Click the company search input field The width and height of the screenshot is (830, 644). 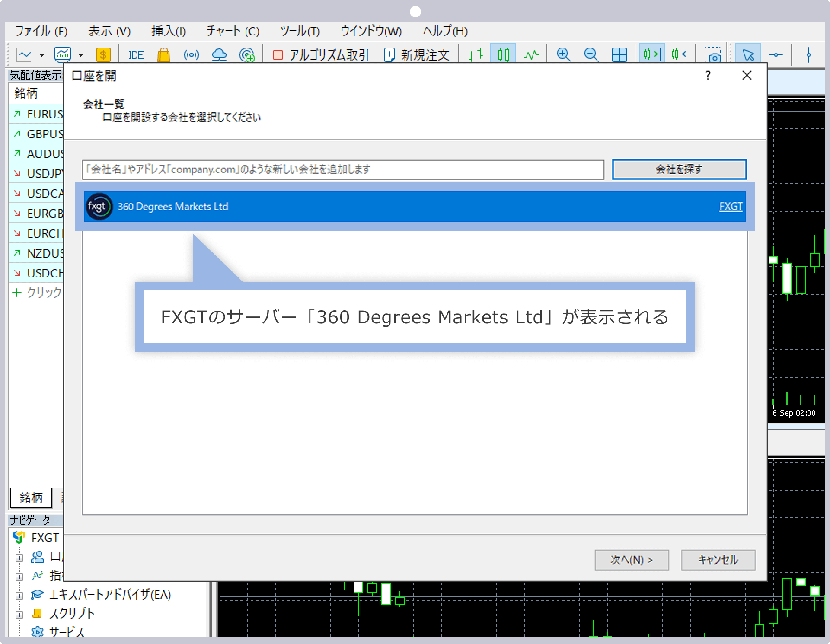(343, 169)
